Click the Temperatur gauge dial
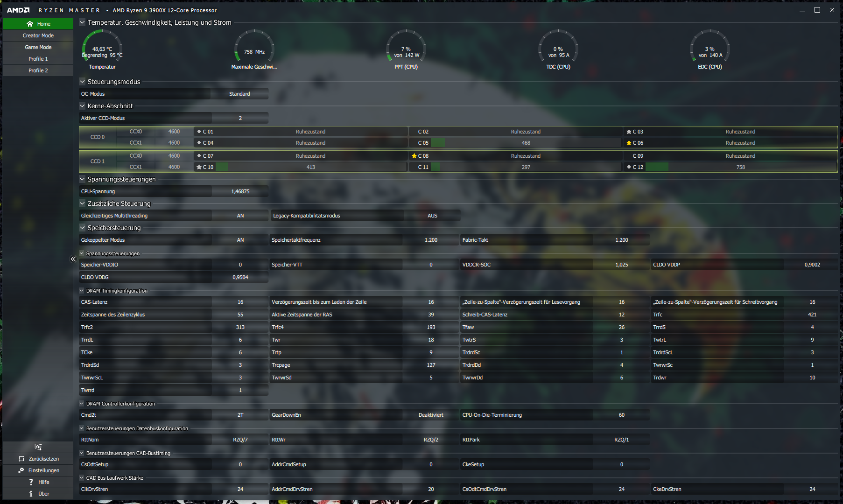The width and height of the screenshot is (843, 504). 102,47
